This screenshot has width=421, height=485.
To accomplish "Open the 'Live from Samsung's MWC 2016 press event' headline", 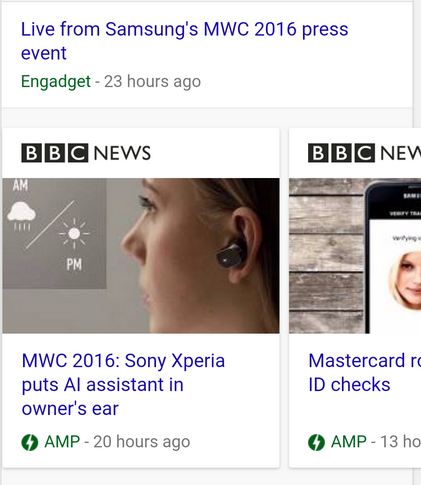I will point(184,41).
